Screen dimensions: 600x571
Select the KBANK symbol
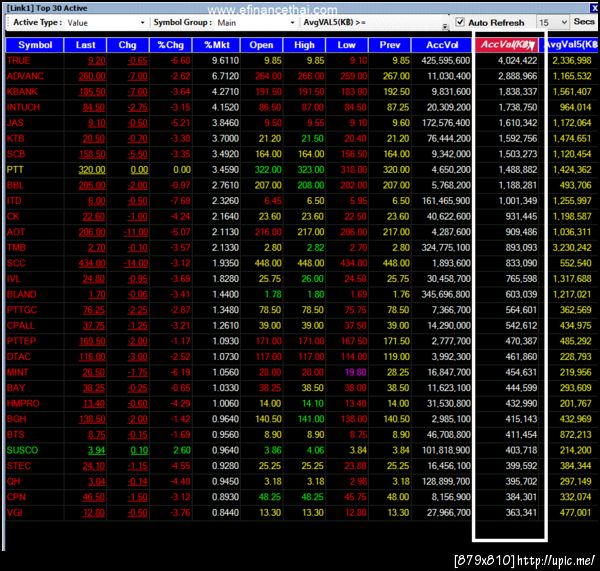pos(22,92)
